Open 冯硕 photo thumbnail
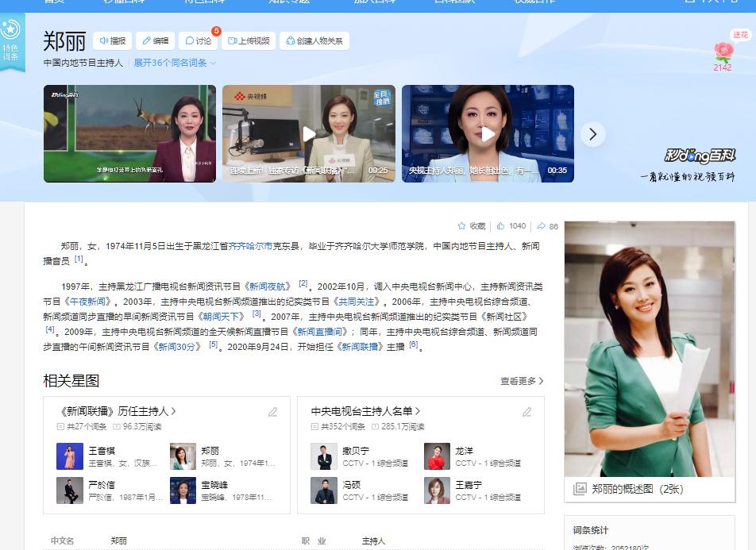This screenshot has width=756, height=550. click(x=324, y=490)
